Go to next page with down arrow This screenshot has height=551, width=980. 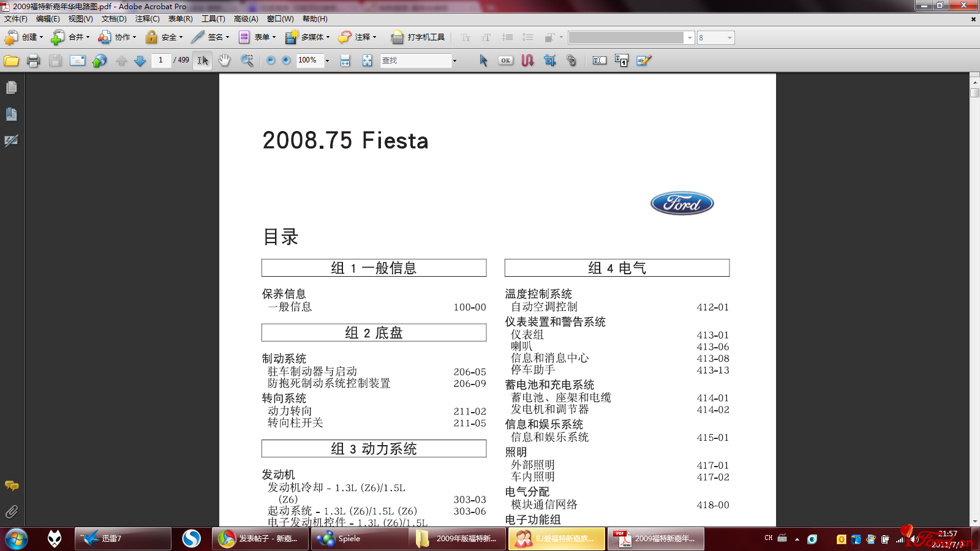[140, 61]
